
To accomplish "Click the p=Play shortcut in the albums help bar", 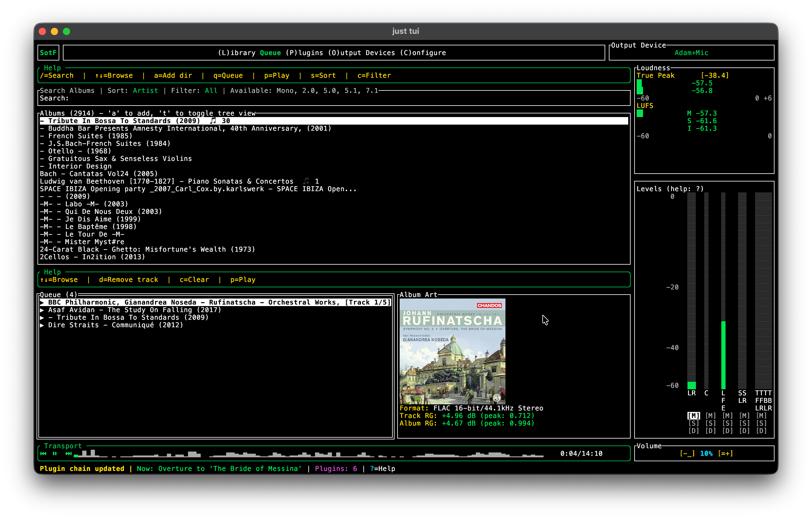I will 277,76.
